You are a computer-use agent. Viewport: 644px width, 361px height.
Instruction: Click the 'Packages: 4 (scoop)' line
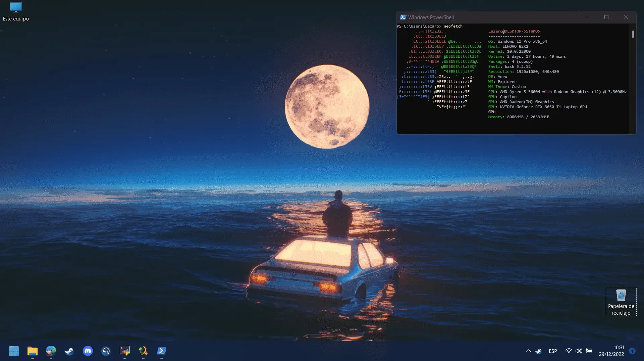pyautogui.click(x=510, y=61)
